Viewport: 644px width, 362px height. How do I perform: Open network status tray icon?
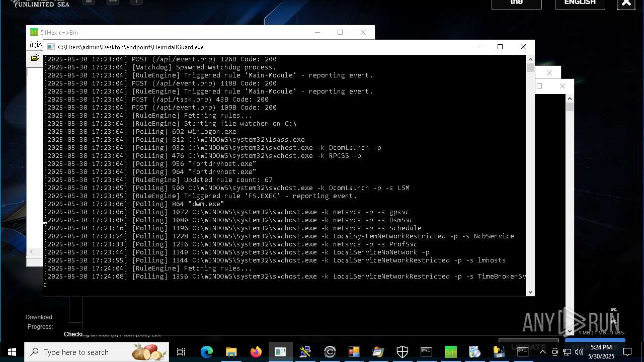(567, 352)
